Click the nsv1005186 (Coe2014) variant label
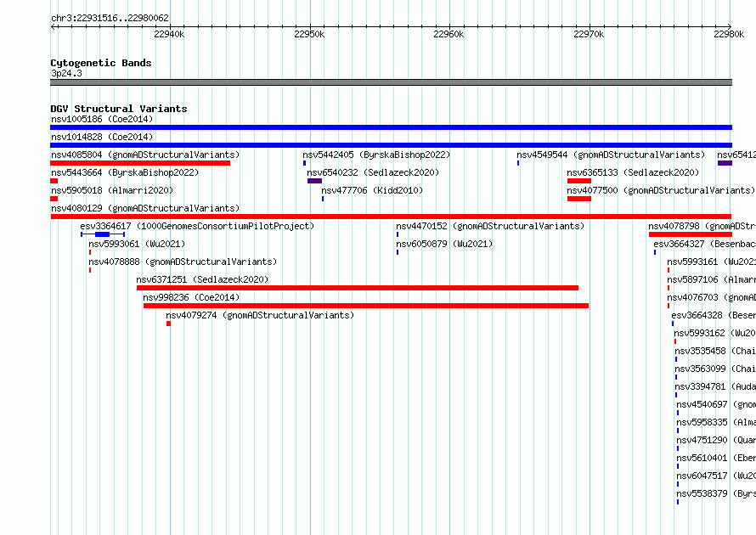756x535 pixels. pos(102,119)
